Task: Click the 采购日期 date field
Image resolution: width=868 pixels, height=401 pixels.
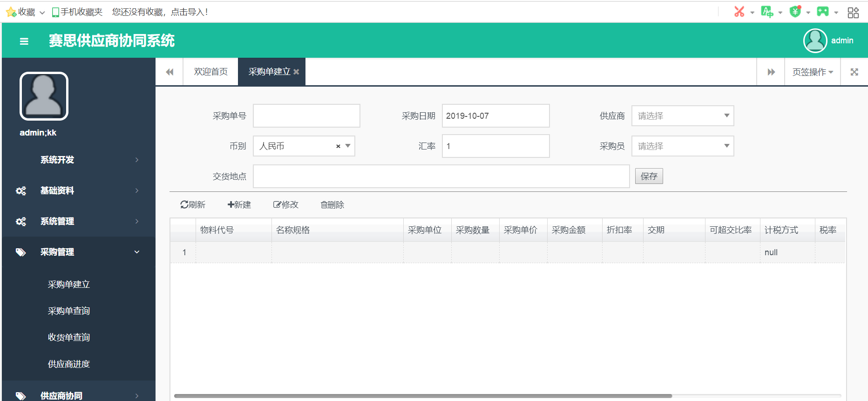Action: (x=495, y=116)
